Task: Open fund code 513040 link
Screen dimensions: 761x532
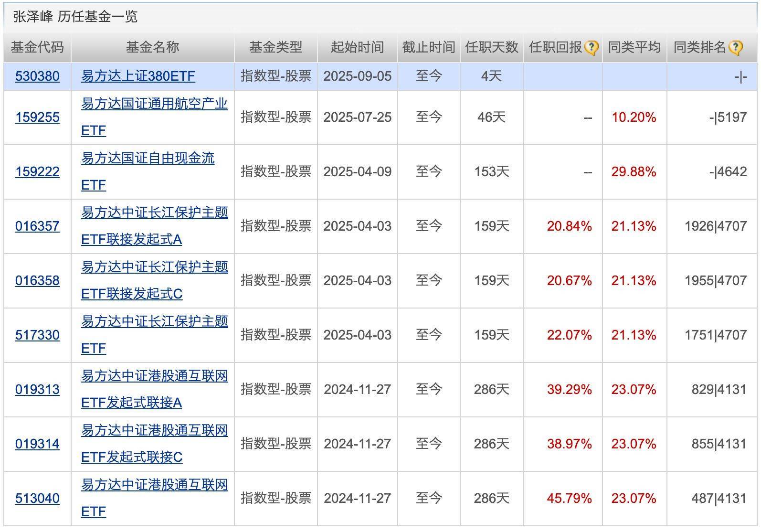Action: (37, 498)
